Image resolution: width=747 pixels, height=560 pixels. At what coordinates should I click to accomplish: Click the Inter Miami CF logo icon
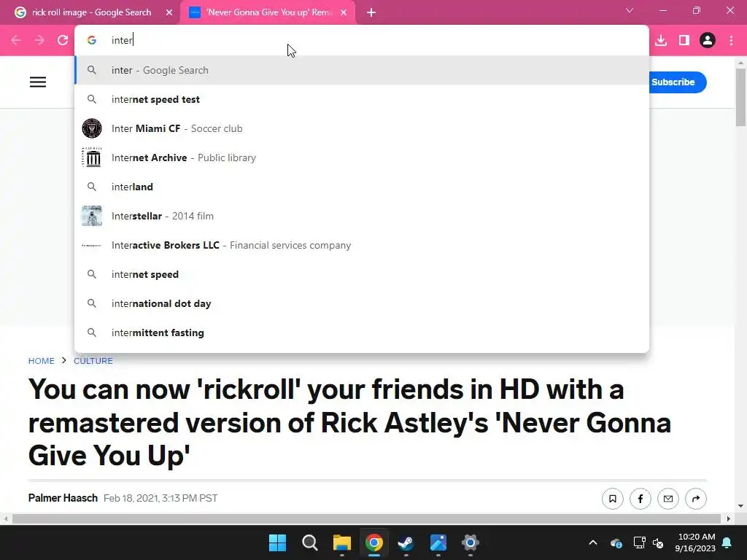pyautogui.click(x=92, y=128)
